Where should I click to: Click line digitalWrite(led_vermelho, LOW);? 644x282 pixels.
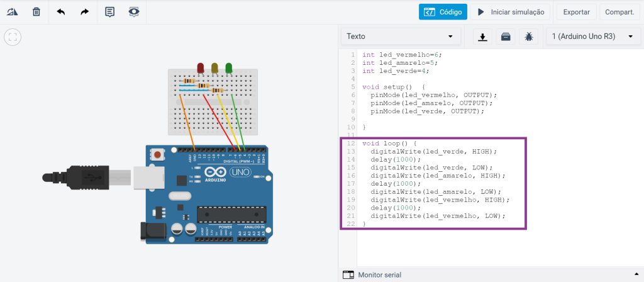click(438, 216)
